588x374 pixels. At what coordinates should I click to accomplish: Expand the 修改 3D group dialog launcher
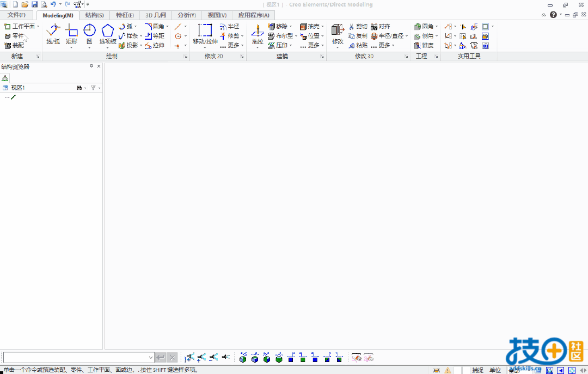pos(406,56)
